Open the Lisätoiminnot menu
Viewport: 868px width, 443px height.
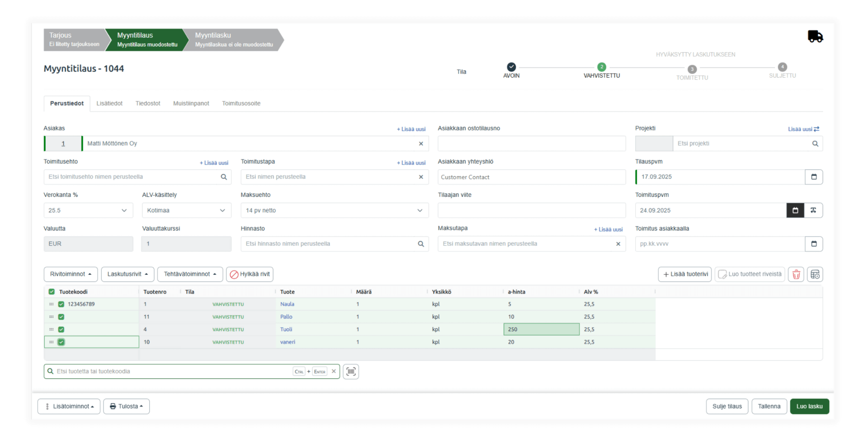[x=69, y=406]
